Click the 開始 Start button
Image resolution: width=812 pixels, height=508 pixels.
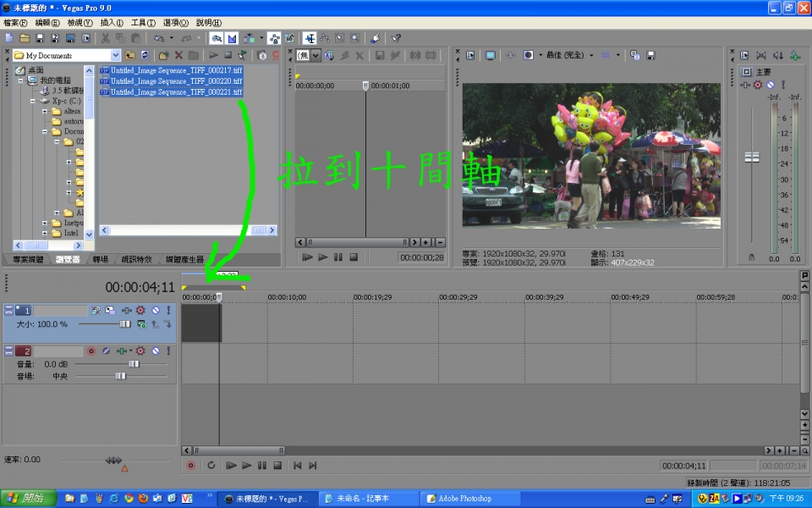click(x=26, y=498)
